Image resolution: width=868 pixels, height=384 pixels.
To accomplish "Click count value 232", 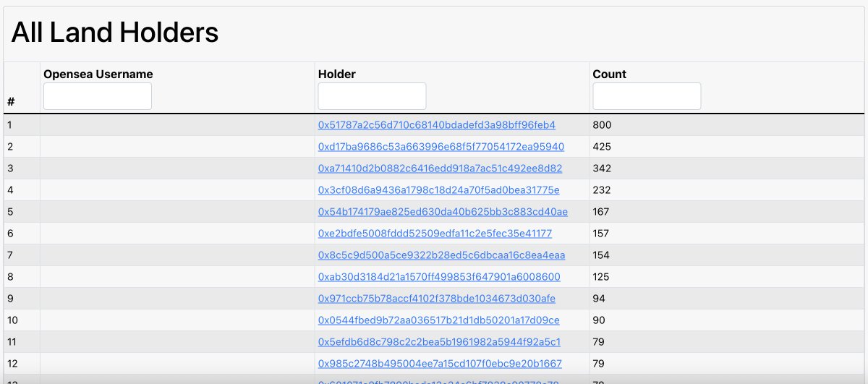I will point(602,190).
